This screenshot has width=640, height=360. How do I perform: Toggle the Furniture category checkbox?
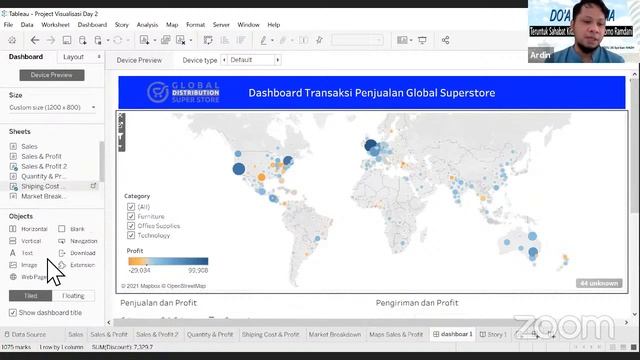coord(131,216)
